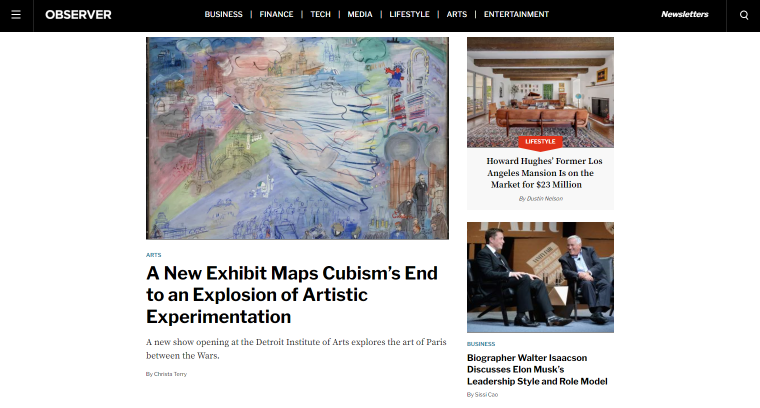
Task: Click the red Lifestyle category badge
Action: coord(540,142)
